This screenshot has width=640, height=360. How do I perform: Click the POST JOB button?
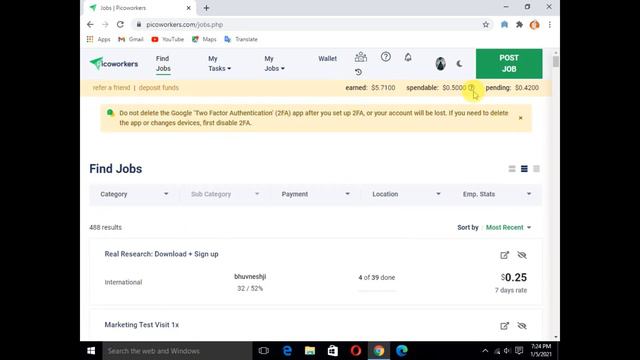click(x=509, y=64)
